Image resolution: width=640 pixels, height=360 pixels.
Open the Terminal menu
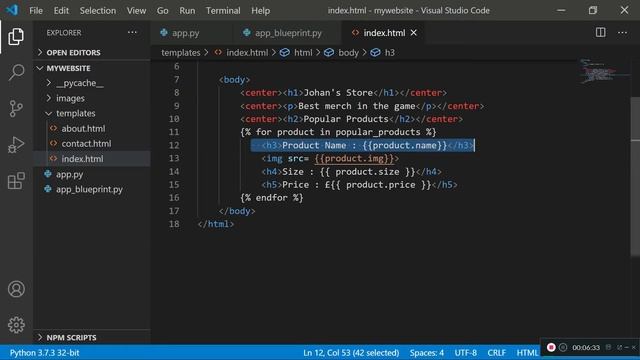tap(223, 11)
